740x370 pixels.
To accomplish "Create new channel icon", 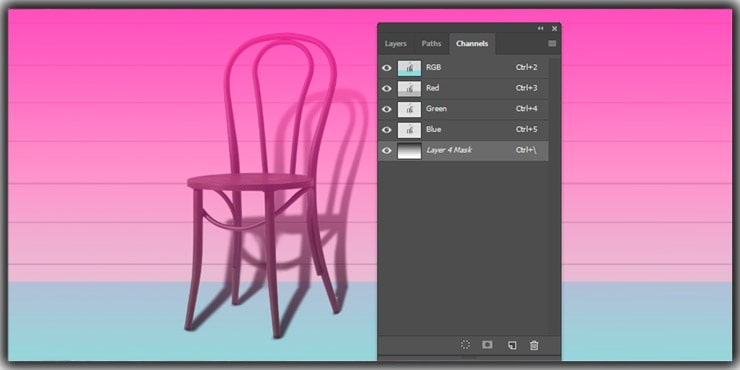I will click(x=512, y=345).
